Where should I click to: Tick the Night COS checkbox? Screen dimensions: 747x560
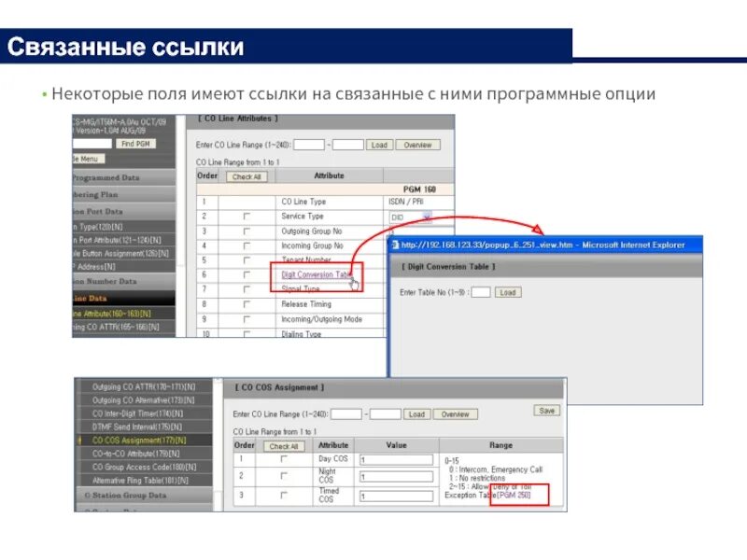point(284,476)
